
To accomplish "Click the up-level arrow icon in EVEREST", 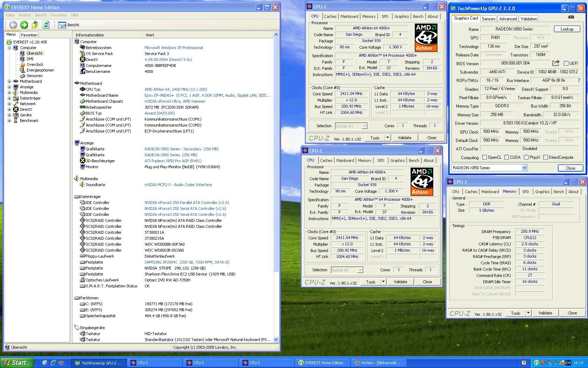I will click(35, 25).
